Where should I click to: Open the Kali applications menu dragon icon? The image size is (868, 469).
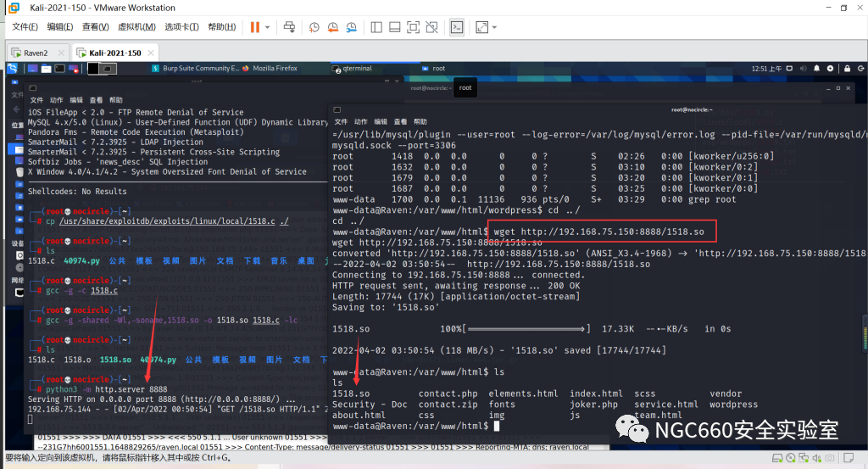pyautogui.click(x=12, y=68)
